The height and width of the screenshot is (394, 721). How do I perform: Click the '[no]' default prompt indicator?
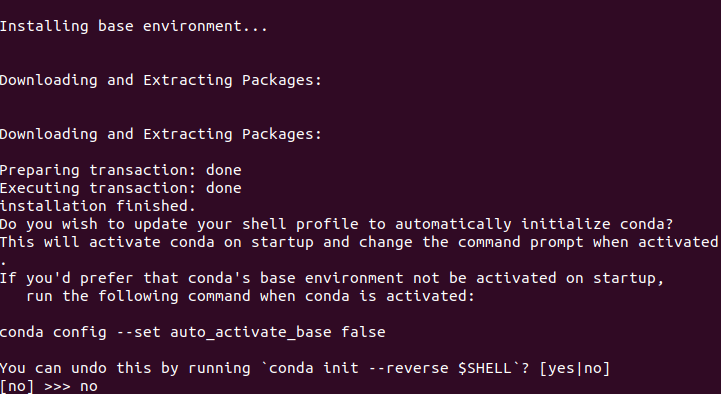point(17,386)
